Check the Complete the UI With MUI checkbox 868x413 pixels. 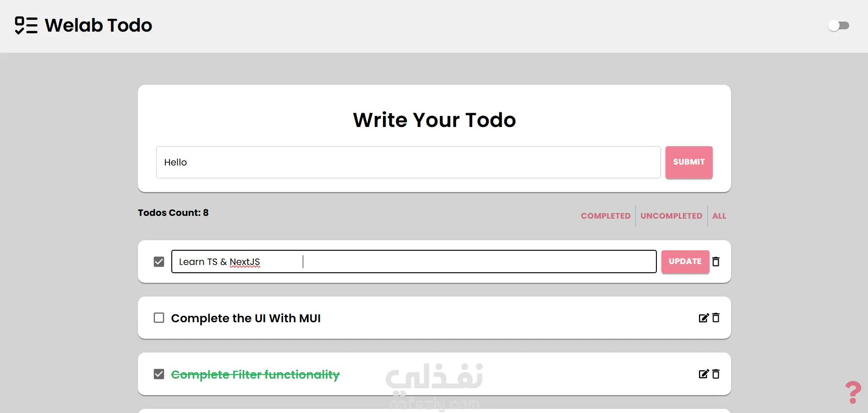pyautogui.click(x=159, y=318)
